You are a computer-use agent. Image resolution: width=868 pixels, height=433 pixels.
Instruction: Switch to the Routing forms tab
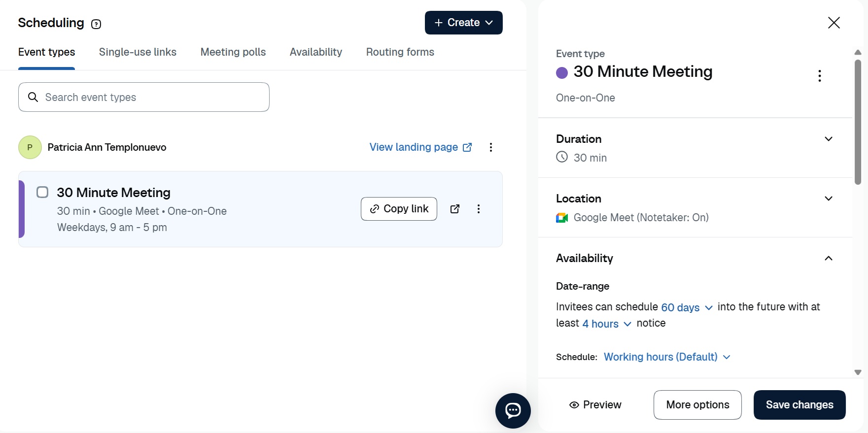pyautogui.click(x=400, y=52)
